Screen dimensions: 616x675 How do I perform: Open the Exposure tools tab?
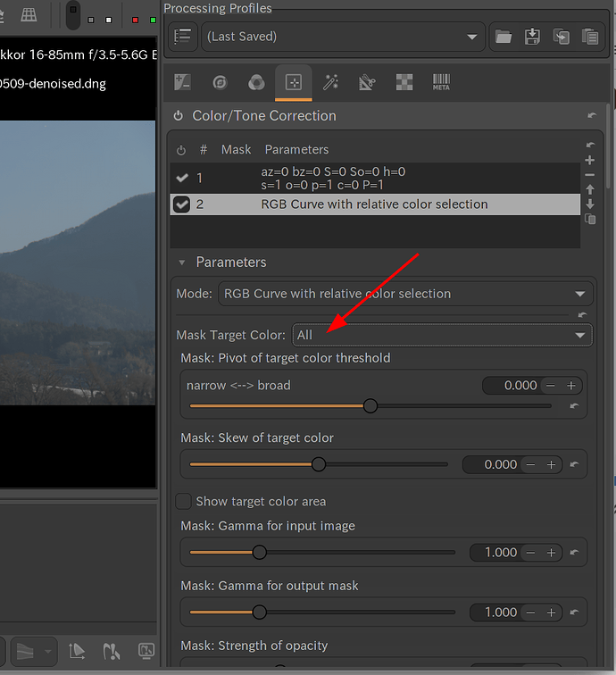(182, 82)
